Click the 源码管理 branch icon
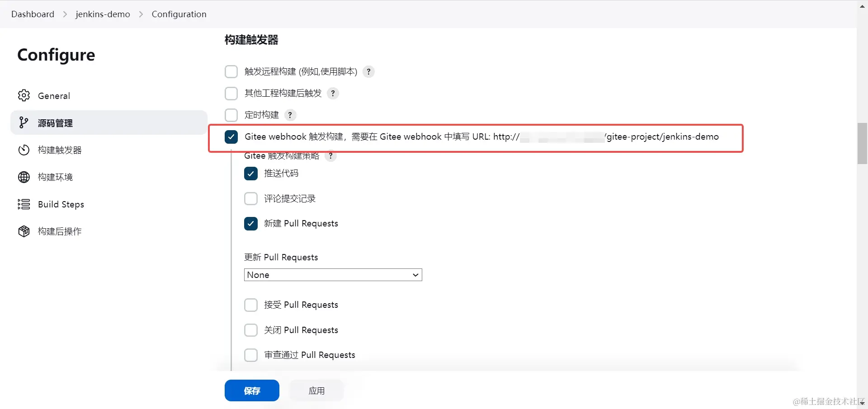Screen dimensions: 868x409 click(x=24, y=122)
